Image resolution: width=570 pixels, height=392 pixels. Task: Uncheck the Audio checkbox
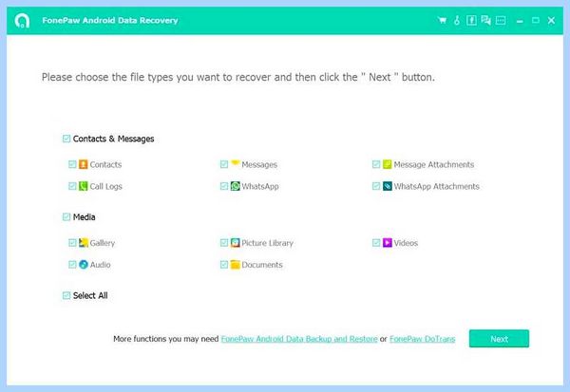72,265
